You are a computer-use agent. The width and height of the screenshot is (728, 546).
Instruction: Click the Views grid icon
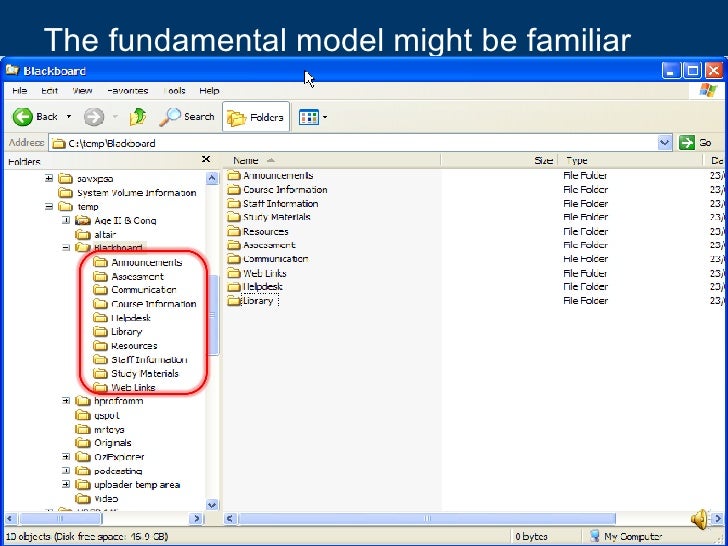(309, 117)
